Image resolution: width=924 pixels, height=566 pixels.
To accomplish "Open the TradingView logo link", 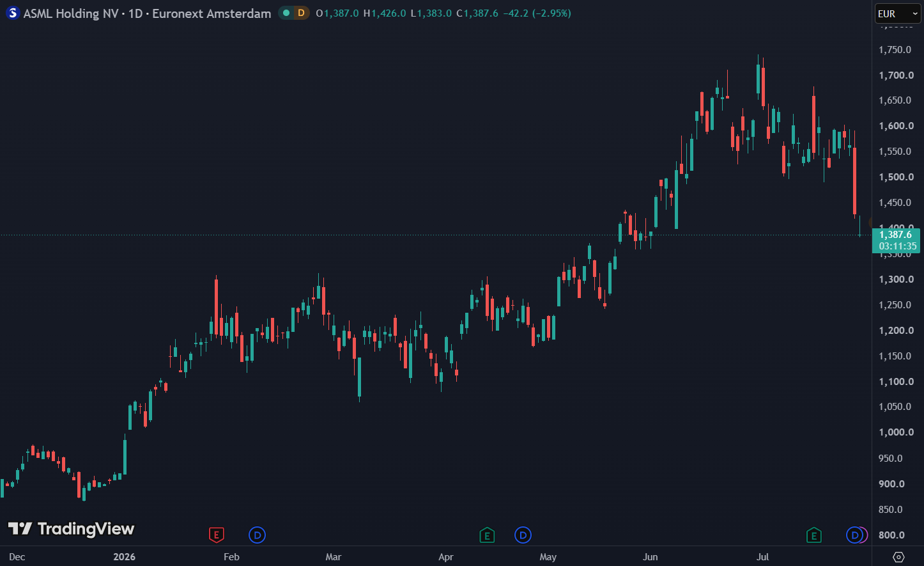I will (71, 529).
